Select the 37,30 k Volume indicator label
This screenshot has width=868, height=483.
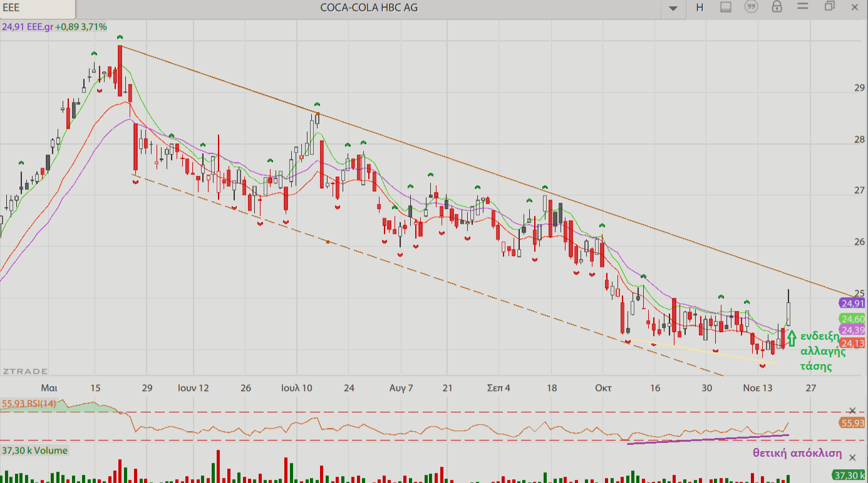34,450
